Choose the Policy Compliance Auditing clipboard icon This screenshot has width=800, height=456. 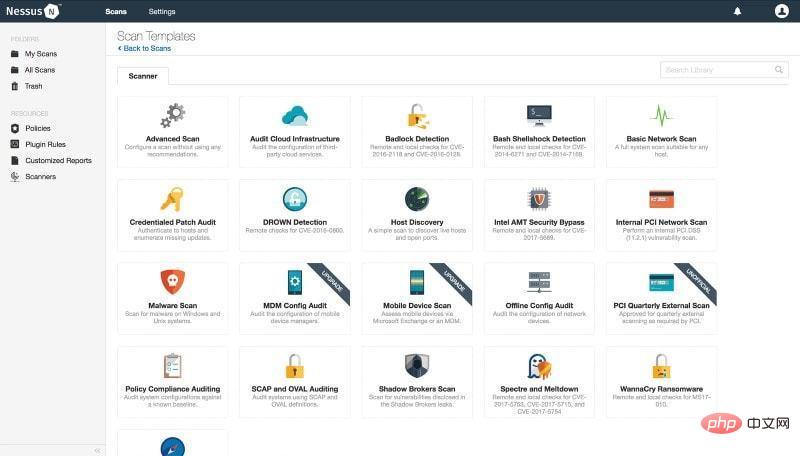(172, 366)
